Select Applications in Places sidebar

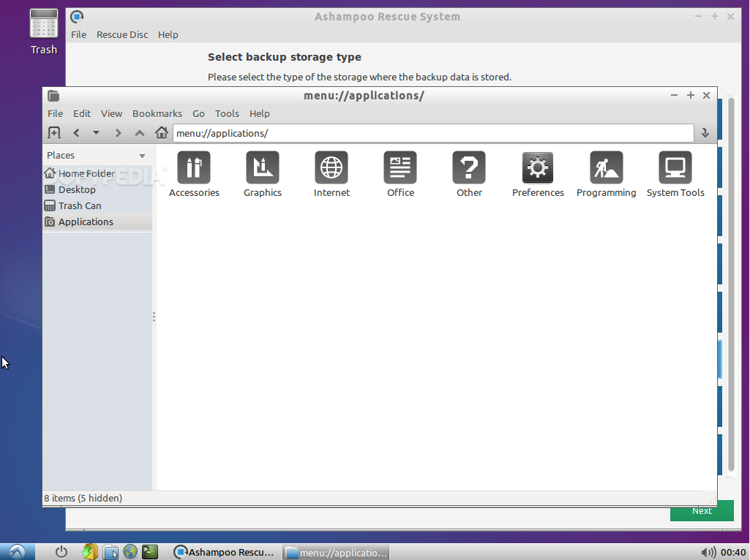tap(97, 222)
